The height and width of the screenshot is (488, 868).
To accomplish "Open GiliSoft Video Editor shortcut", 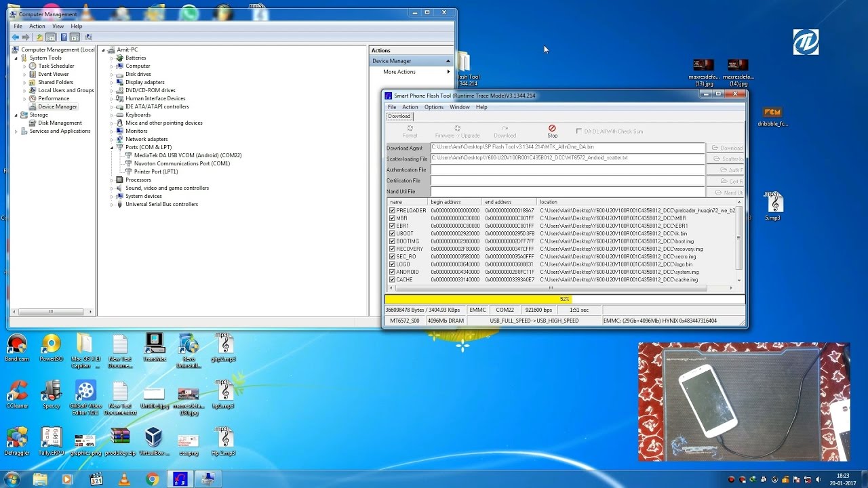I will click(x=85, y=398).
